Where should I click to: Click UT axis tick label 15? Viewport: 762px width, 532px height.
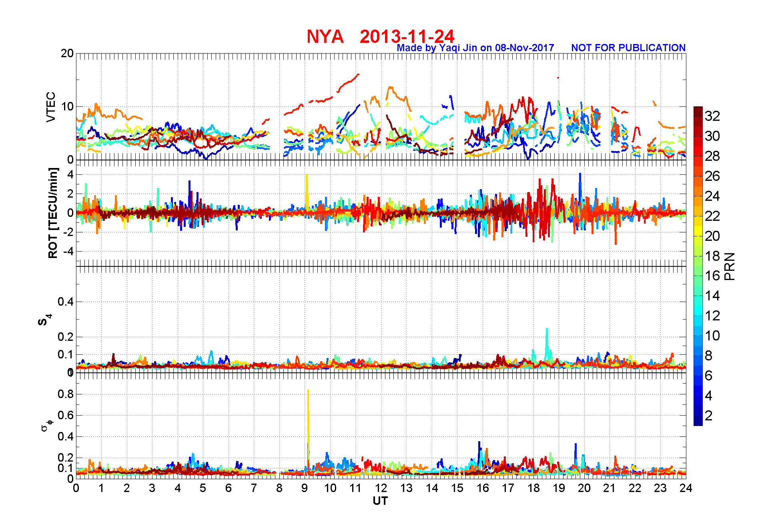coord(457,488)
